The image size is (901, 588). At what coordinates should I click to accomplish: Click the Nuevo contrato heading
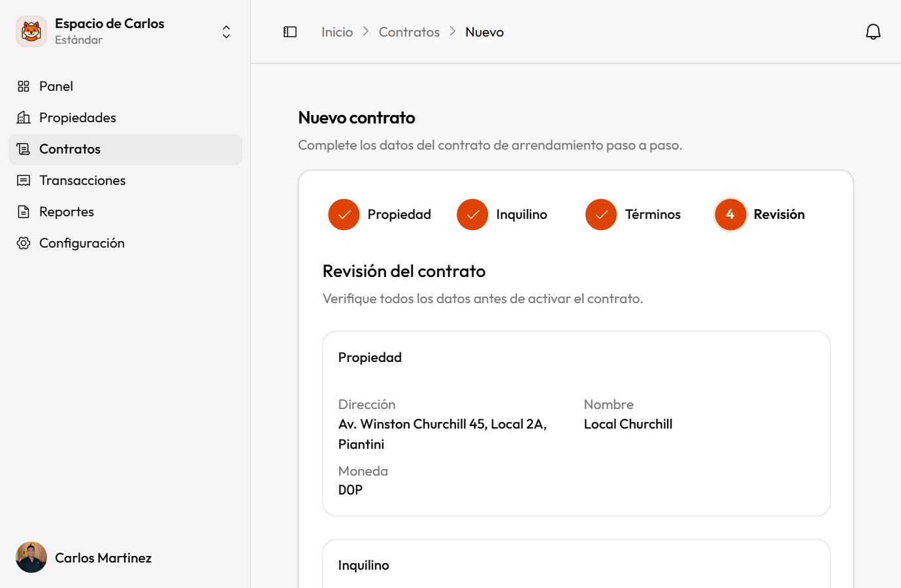[357, 118]
